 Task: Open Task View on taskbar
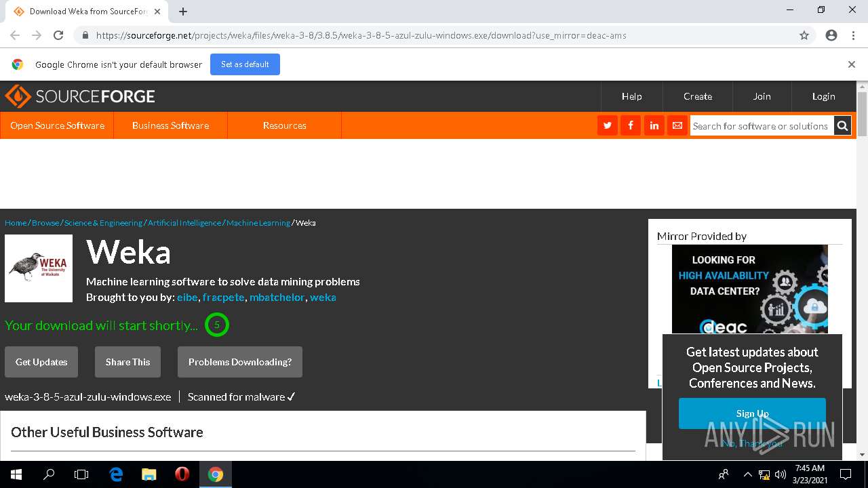[81, 474]
